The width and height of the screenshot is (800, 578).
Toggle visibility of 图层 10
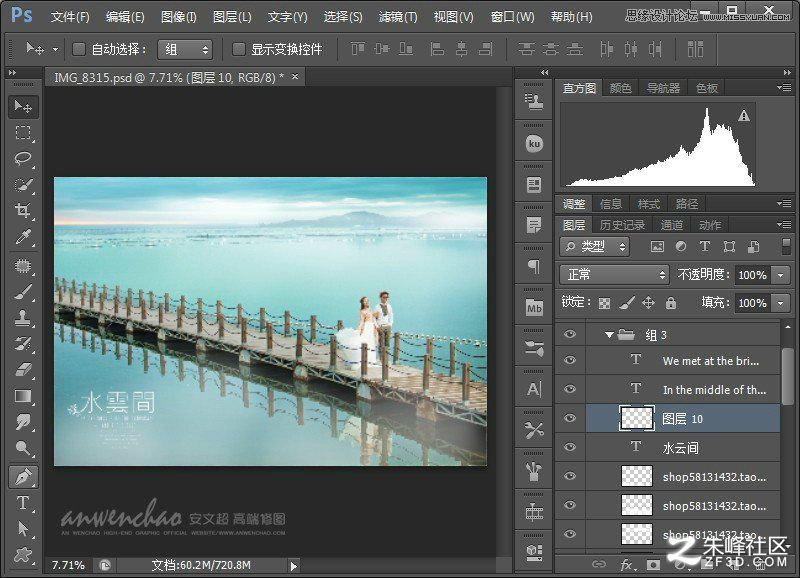(569, 418)
